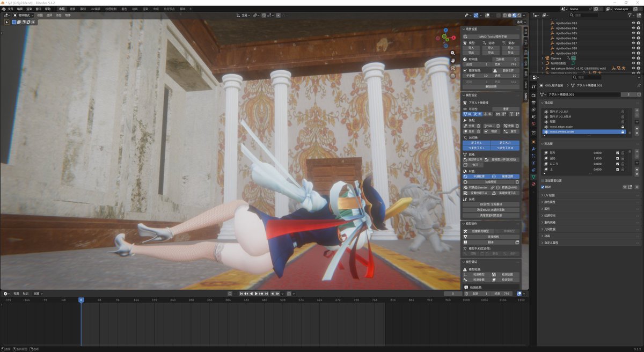Viewport: 644px width, 352px height.
Task: Expand the Camera entry in outliner
Action: point(543,58)
